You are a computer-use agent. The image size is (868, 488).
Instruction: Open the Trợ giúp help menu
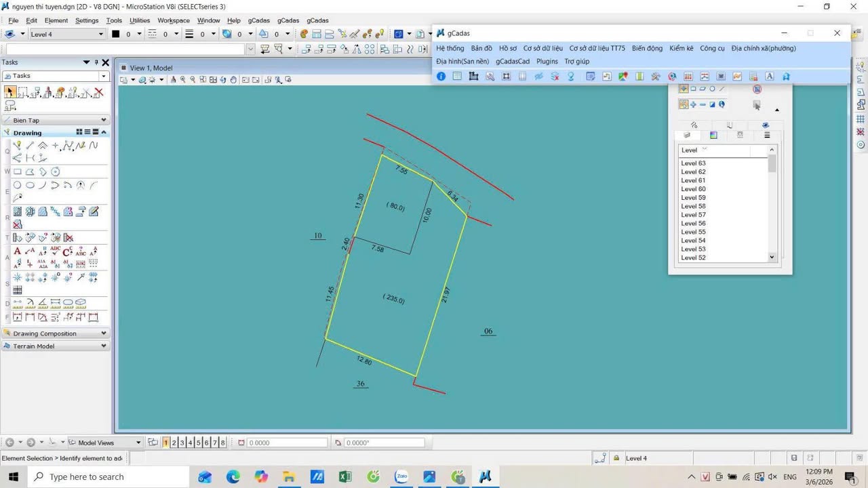pyautogui.click(x=577, y=61)
